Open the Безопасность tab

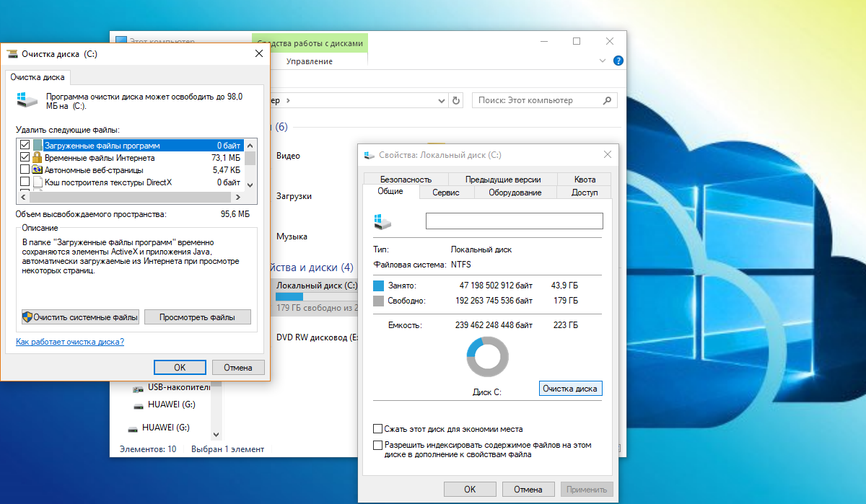point(406,179)
